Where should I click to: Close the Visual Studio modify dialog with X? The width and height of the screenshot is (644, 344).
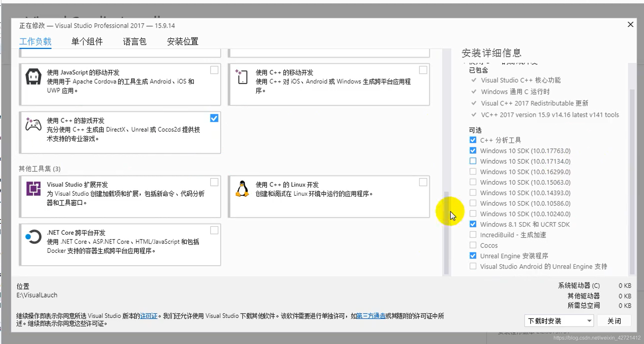pyautogui.click(x=630, y=25)
